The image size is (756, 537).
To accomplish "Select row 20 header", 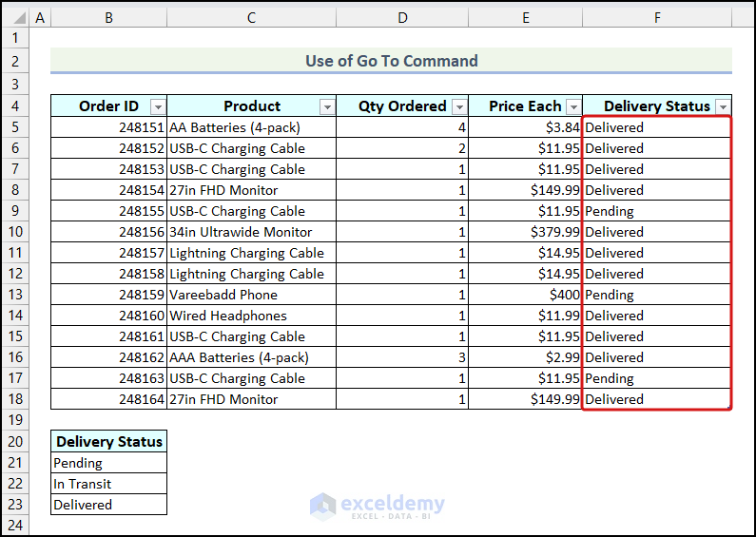I will (14, 441).
